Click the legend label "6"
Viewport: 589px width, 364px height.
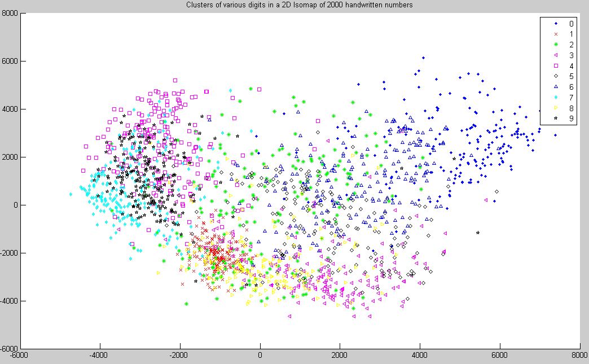click(x=572, y=87)
